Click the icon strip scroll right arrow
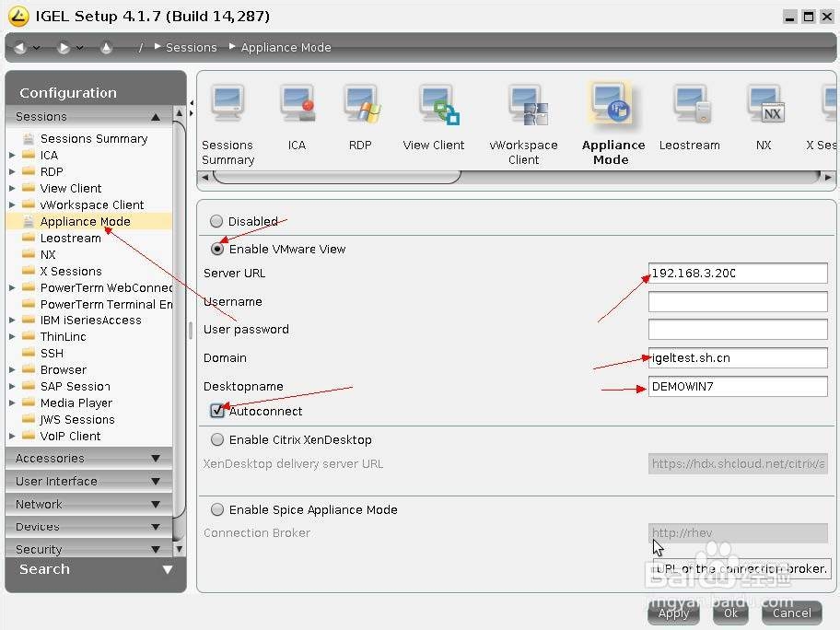The image size is (840, 630). point(828,177)
